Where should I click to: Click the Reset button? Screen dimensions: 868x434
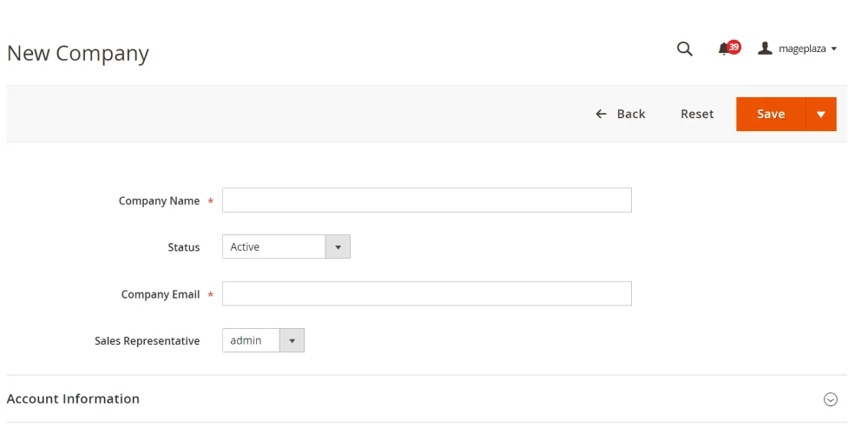(x=697, y=114)
